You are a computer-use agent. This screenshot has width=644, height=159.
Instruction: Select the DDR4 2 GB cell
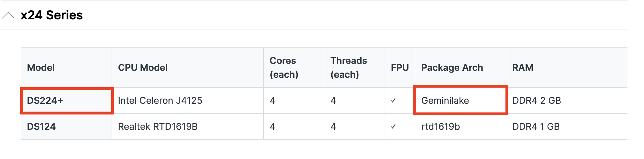(536, 101)
